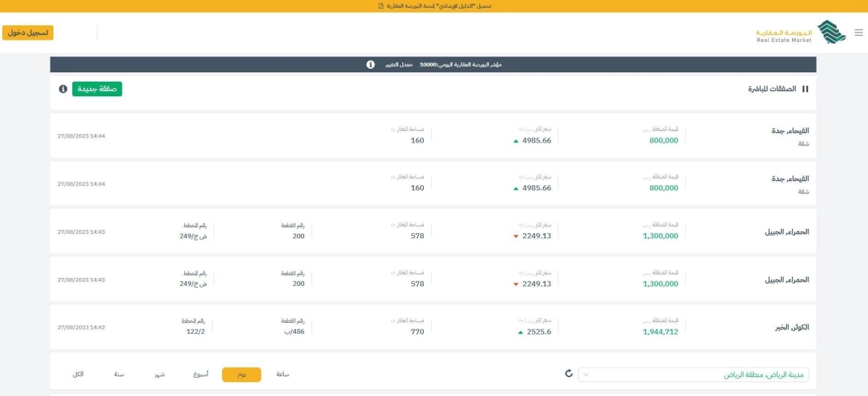868x396 pixels.
Task: Click the Real Estate Market logo
Action: point(796,33)
